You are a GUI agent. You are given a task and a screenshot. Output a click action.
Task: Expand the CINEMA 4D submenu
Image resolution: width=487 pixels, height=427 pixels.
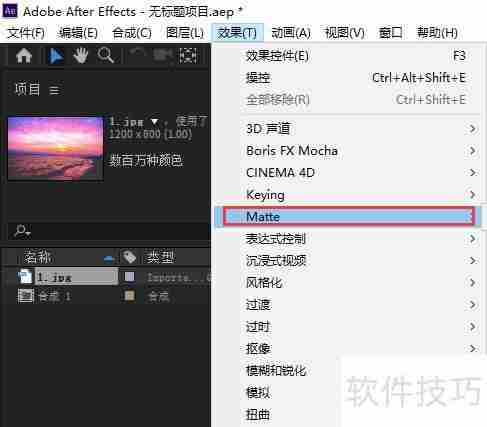point(347,173)
